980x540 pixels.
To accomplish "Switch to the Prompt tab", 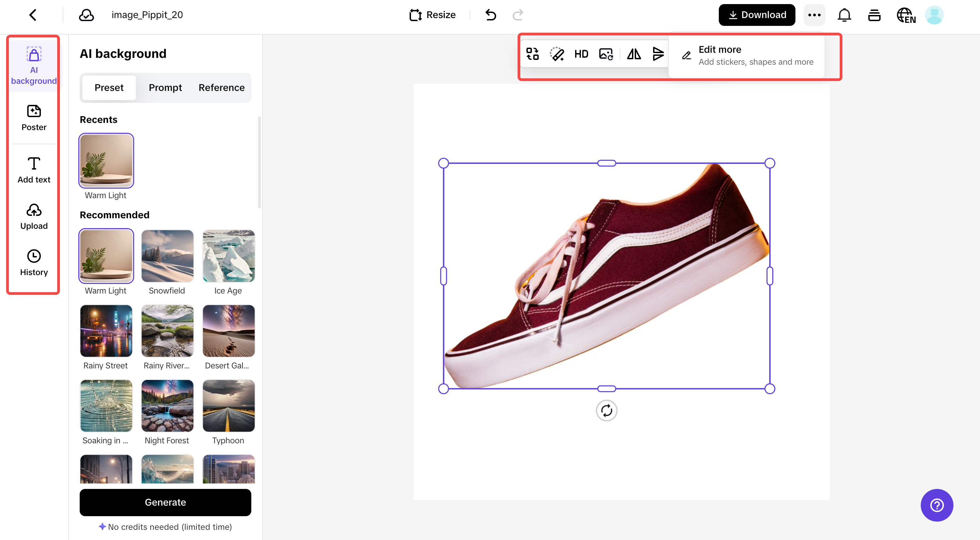I will click(x=165, y=88).
